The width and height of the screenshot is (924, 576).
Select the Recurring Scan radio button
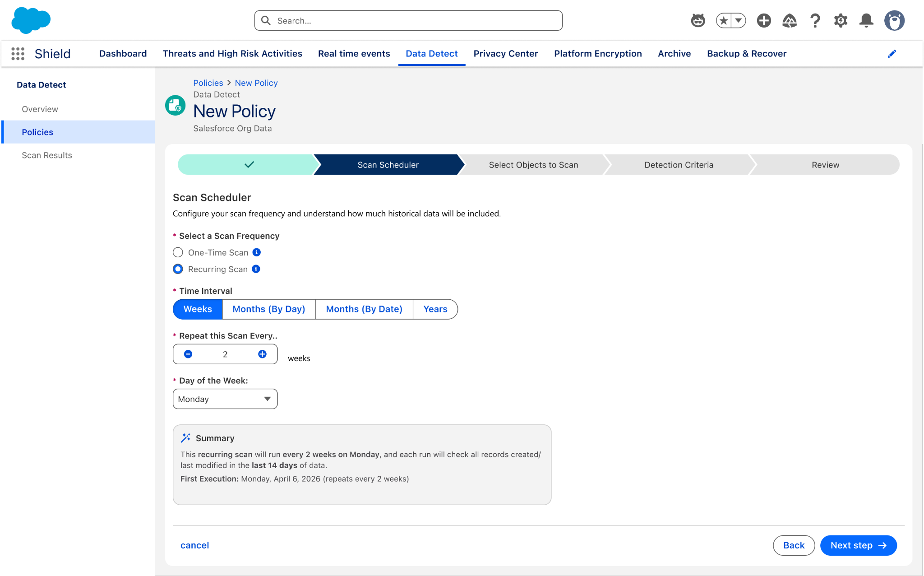(x=178, y=269)
